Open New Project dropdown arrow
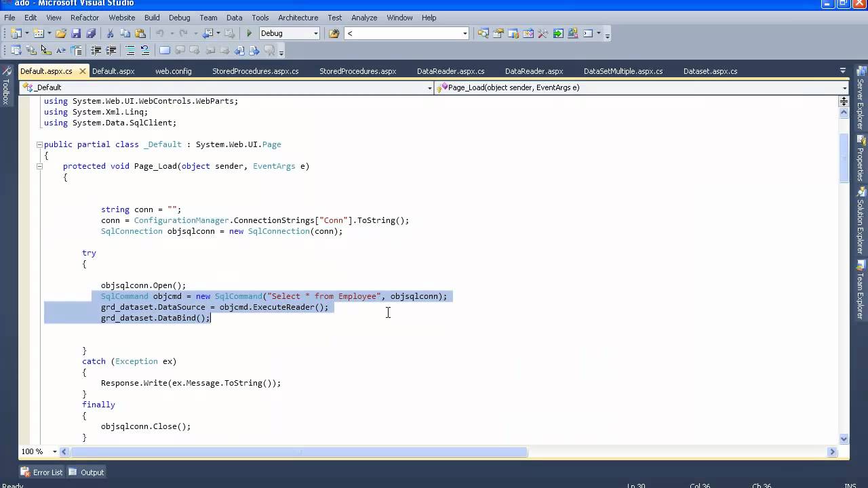 pyautogui.click(x=26, y=33)
